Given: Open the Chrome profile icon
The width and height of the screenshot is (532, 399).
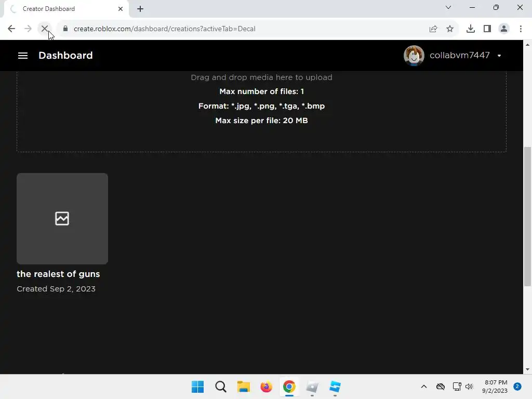Looking at the screenshot, I should (504, 29).
